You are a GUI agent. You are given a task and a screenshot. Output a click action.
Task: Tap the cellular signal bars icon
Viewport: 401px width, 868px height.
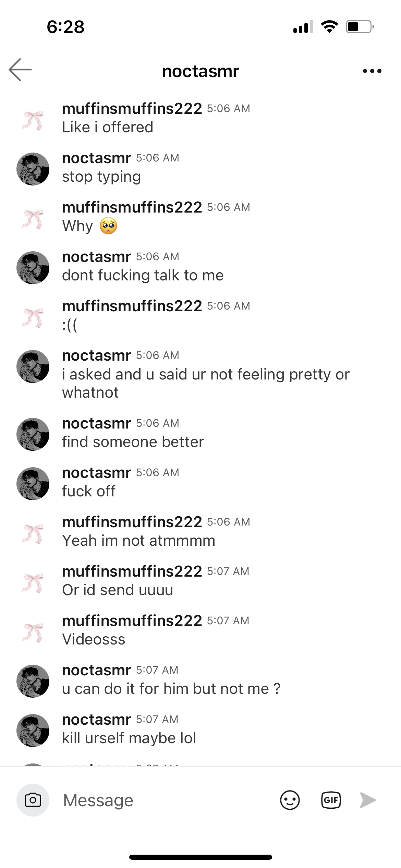pyautogui.click(x=303, y=27)
